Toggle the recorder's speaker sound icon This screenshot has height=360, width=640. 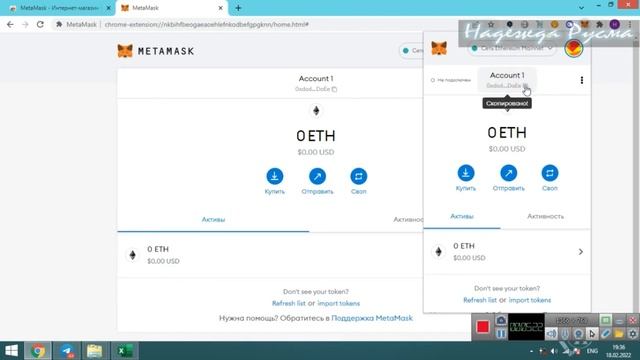click(x=551, y=334)
